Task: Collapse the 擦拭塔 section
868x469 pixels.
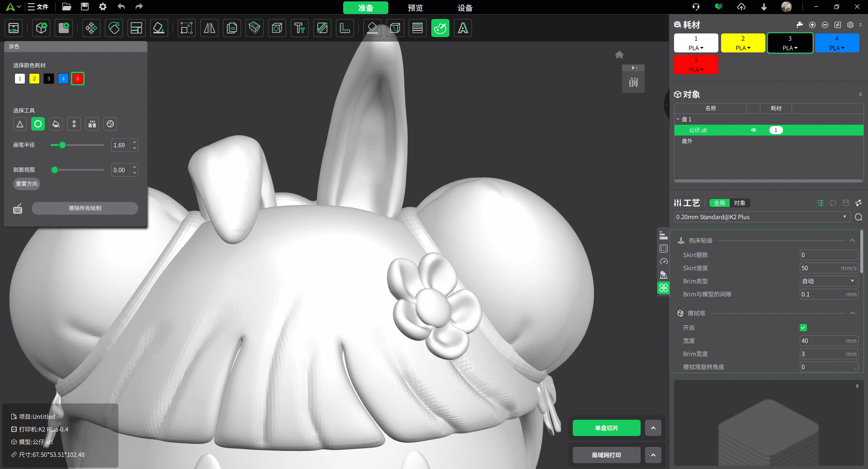Action: tap(852, 313)
